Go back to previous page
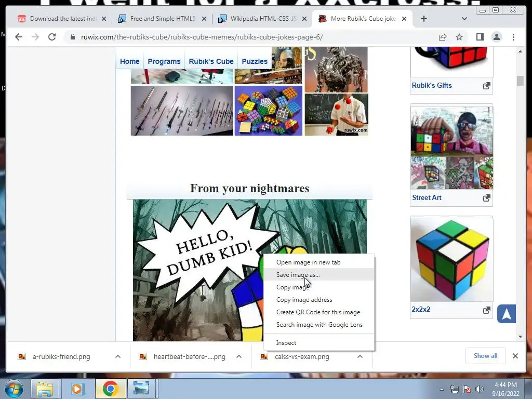 click(19, 37)
